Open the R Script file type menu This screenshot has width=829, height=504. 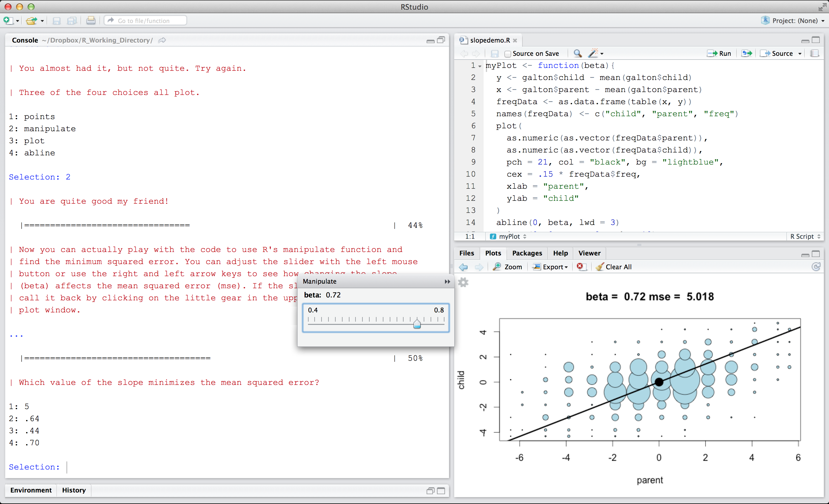coord(805,236)
